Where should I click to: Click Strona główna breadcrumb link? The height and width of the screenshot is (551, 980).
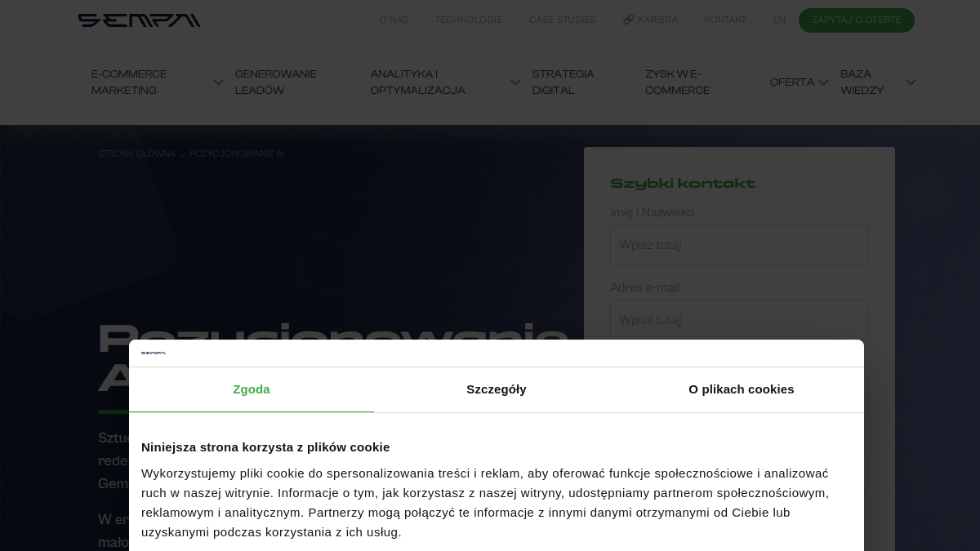point(136,153)
